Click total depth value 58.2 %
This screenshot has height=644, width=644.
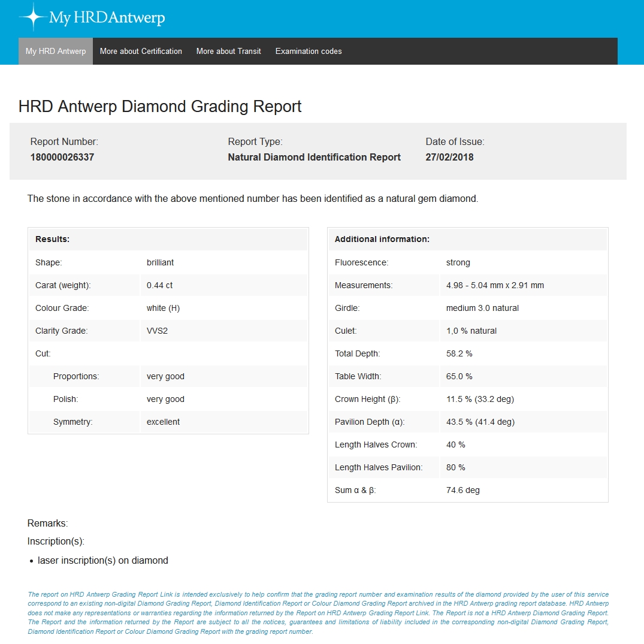tap(459, 353)
